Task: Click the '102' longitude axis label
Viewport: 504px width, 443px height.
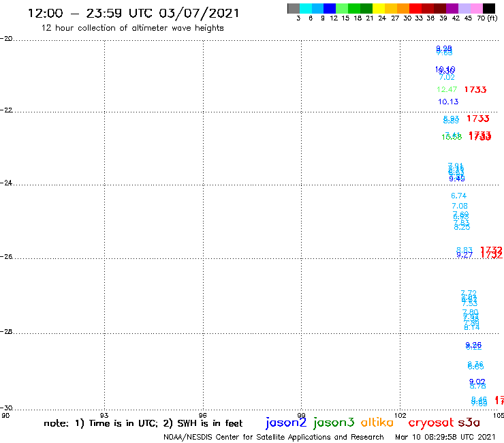Action: (x=400, y=415)
